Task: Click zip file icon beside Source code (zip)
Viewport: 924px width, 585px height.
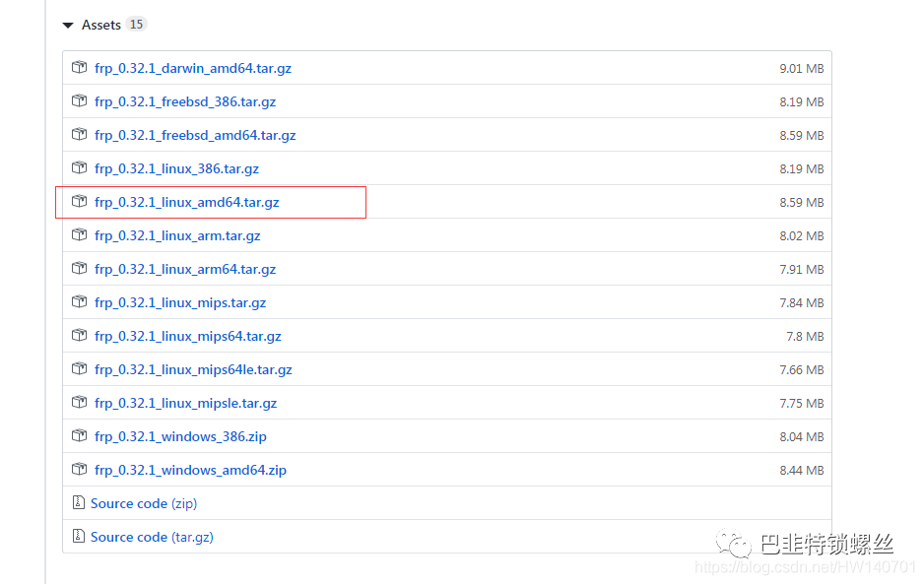Action: point(79,502)
